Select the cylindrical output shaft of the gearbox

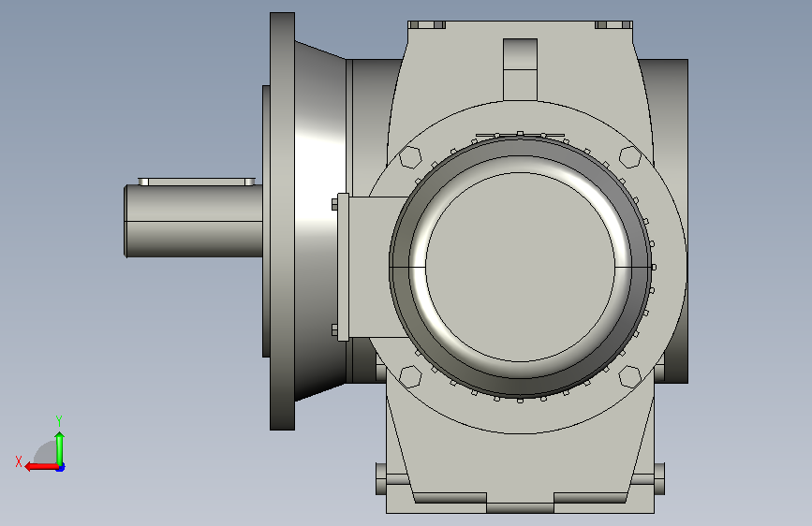pyautogui.click(x=193, y=221)
